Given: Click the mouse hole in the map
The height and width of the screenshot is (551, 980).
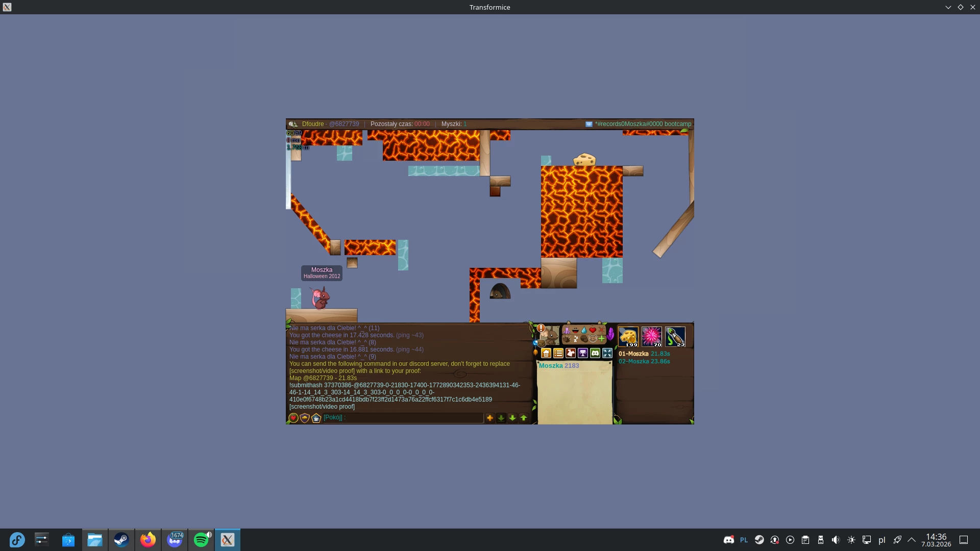Looking at the screenshot, I should point(500,291).
